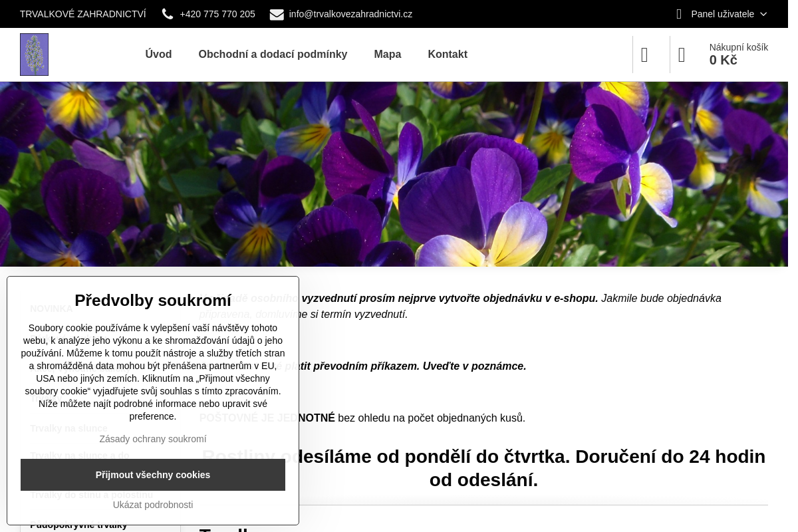Click email info@trvalkovezahradnictvi.cz
The width and height of the screenshot is (798, 532).
click(x=350, y=14)
